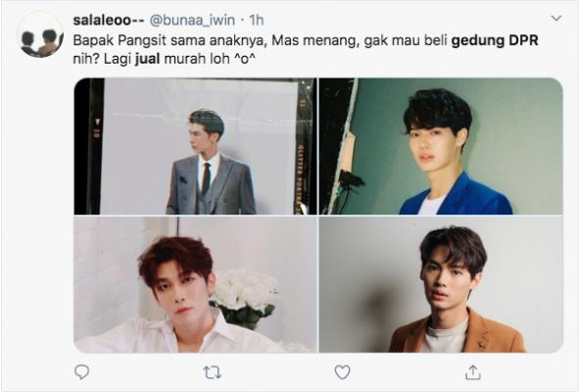Screen dimensions: 579x392
Task: Expand the tweet options chevron menu
Action: pyautogui.click(x=556, y=18)
